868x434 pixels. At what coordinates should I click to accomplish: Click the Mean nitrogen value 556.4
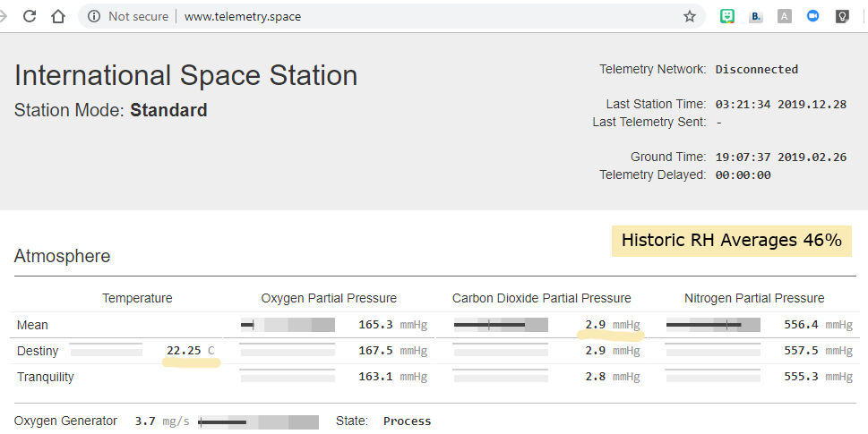tap(801, 325)
